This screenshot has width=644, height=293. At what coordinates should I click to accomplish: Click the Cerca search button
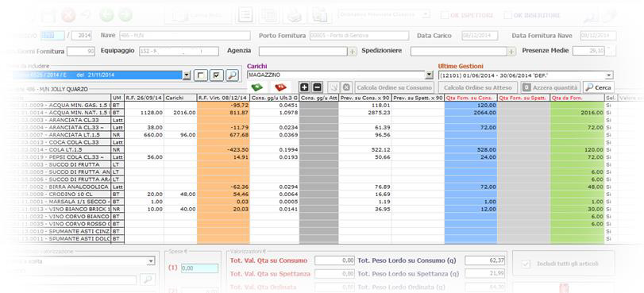pos(599,87)
